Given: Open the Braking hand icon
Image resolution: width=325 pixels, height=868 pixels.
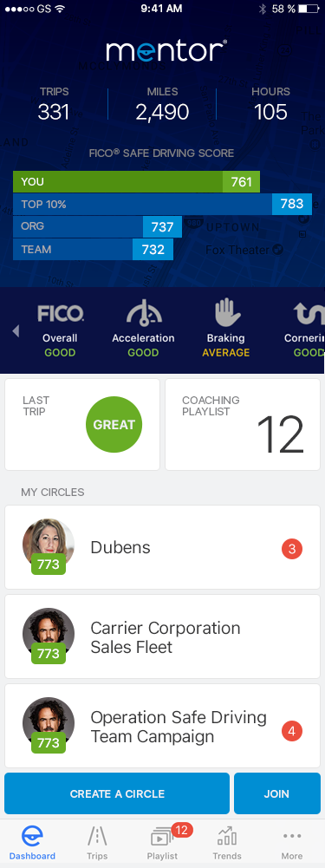Looking at the screenshot, I should coord(226,312).
